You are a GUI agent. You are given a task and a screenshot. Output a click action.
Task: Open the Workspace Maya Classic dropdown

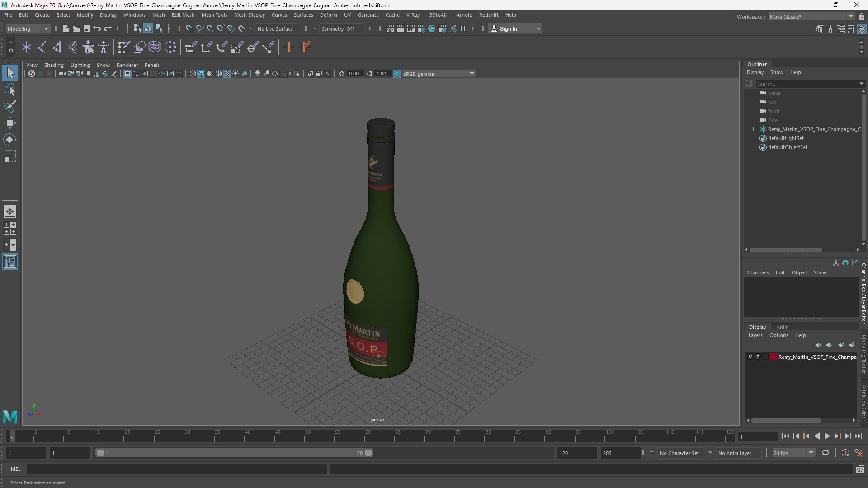[811, 16]
